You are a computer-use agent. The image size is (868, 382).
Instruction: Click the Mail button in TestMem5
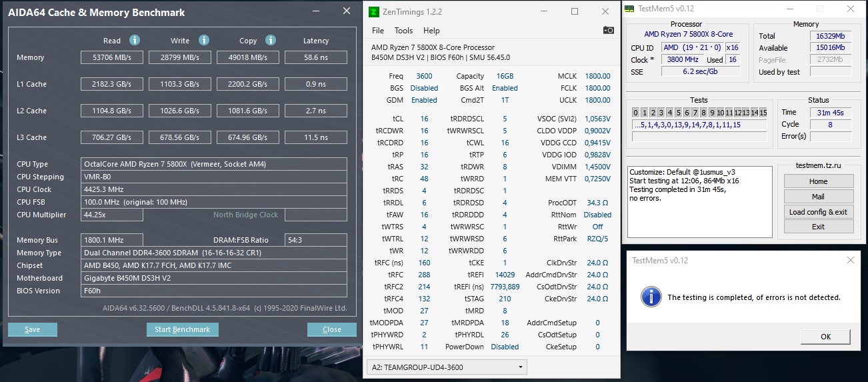(x=819, y=197)
